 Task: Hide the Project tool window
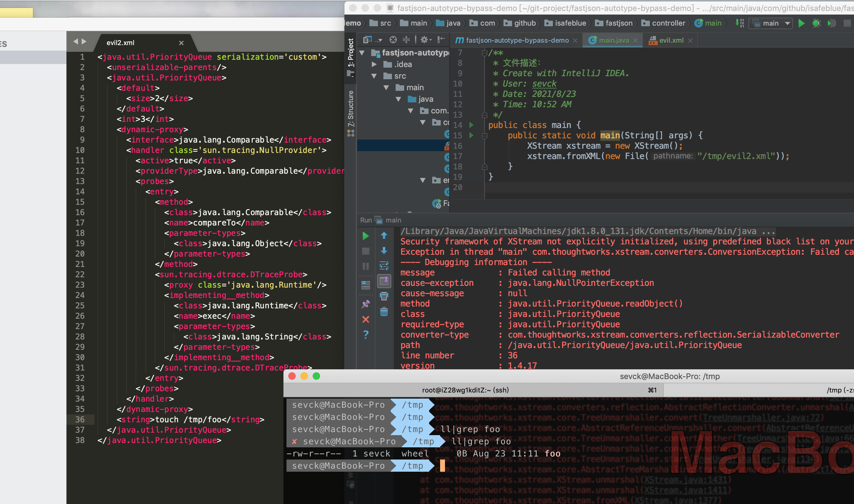click(x=441, y=40)
